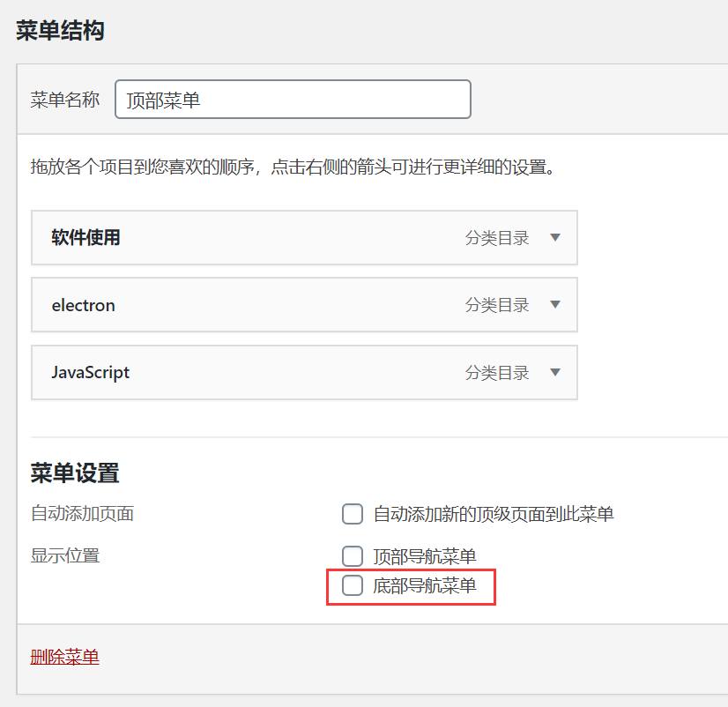This screenshot has width=728, height=707.
Task: Click the 删除菜单 link
Action: 65,657
